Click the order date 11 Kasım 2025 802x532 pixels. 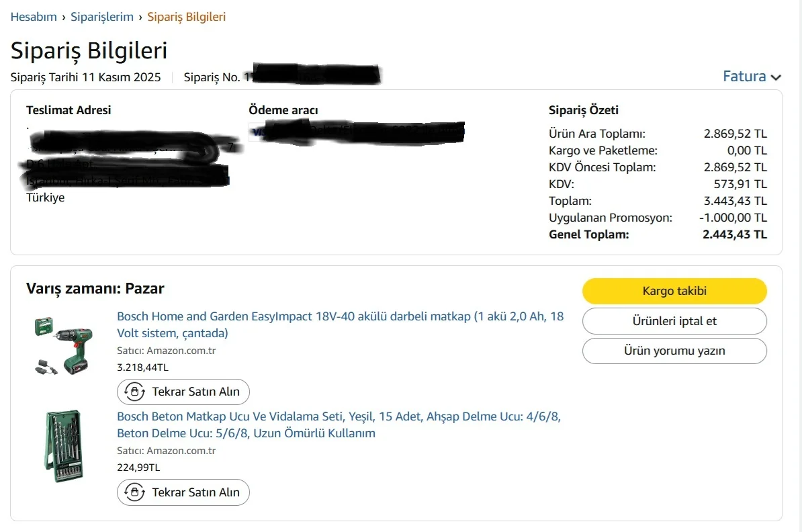(x=121, y=77)
